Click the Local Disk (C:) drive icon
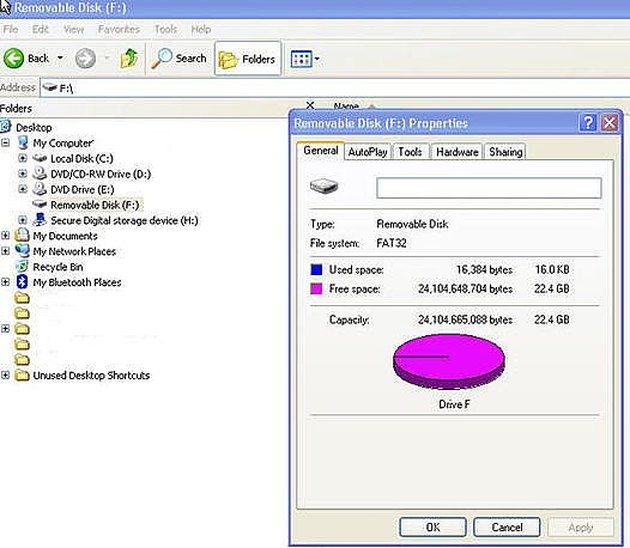630x548 pixels. (39, 158)
